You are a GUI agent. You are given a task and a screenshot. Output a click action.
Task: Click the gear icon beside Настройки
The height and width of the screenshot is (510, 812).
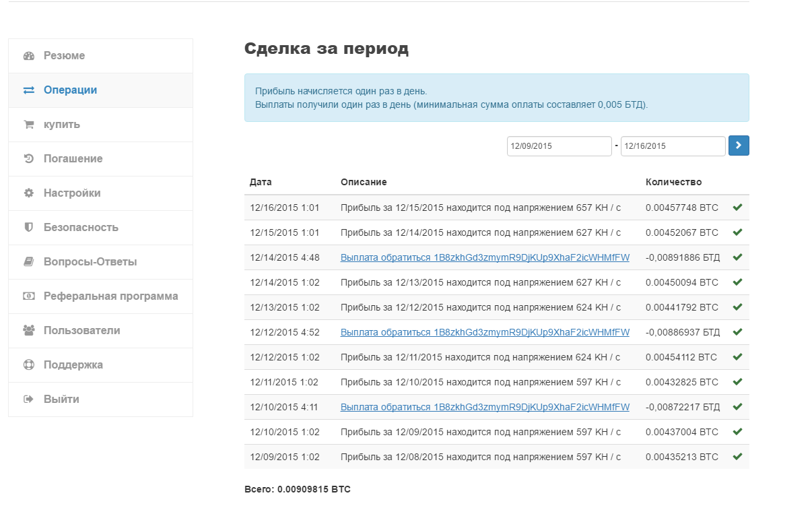[x=28, y=193]
